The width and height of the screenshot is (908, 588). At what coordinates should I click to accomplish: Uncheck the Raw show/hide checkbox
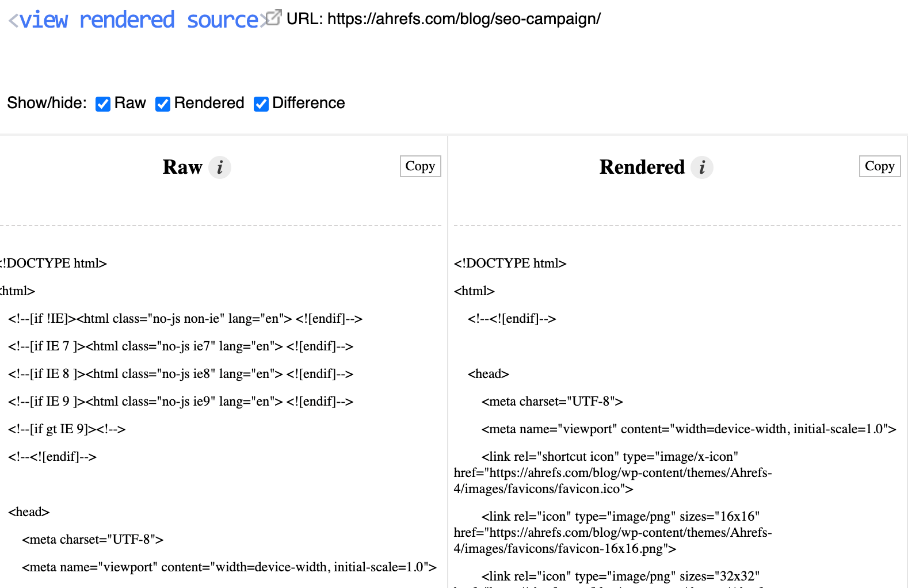coord(103,104)
